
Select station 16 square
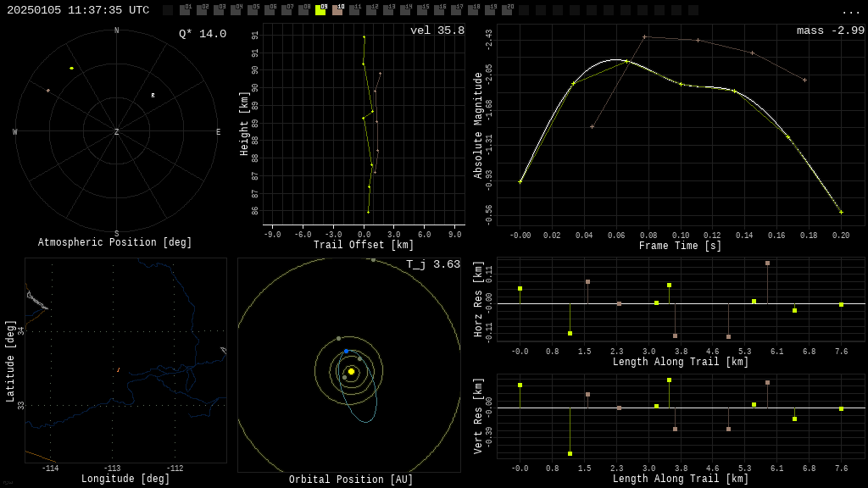tap(438, 10)
